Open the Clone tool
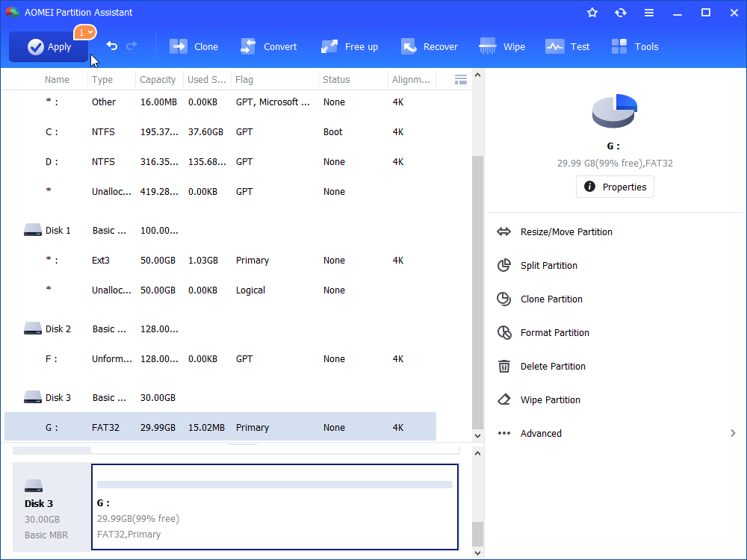This screenshot has height=560, width=747. click(x=194, y=46)
